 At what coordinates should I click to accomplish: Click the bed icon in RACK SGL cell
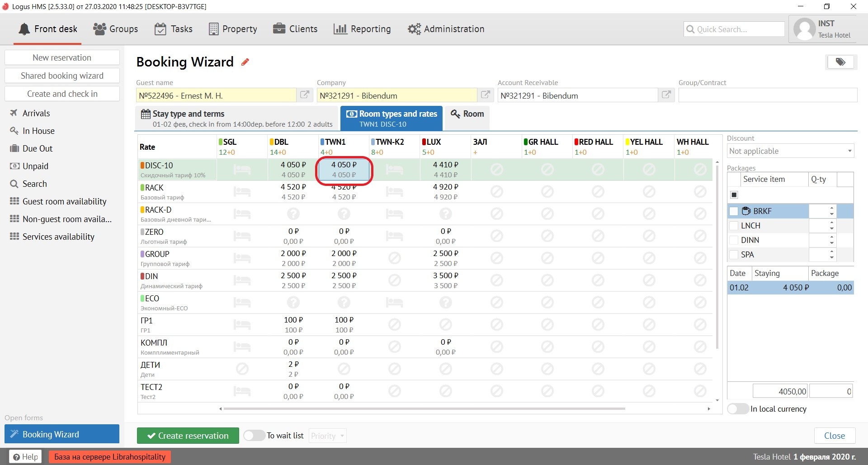pyautogui.click(x=242, y=192)
